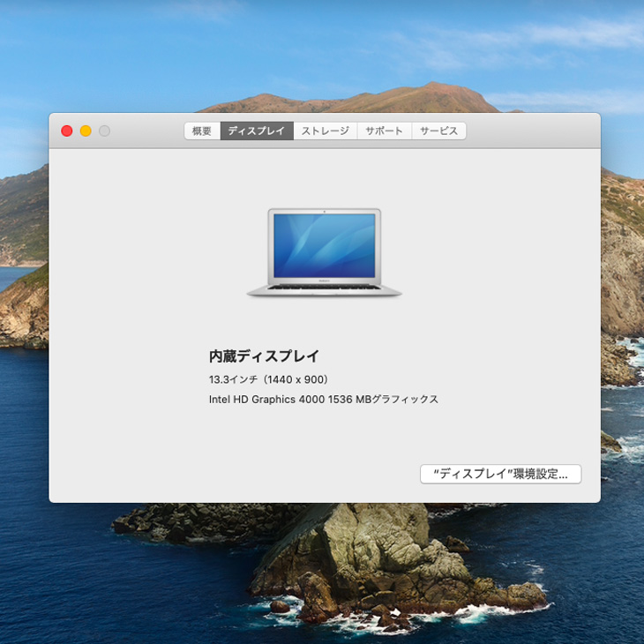
Task: Minimize the window with the yellow button
Action: click(86, 131)
